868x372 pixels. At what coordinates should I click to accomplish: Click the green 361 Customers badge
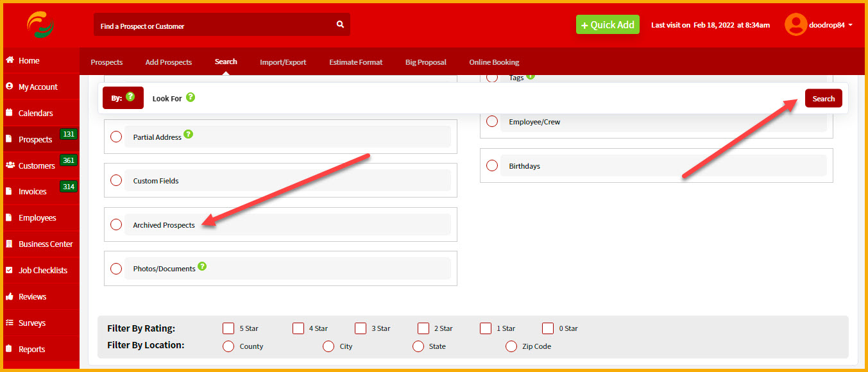click(x=69, y=160)
